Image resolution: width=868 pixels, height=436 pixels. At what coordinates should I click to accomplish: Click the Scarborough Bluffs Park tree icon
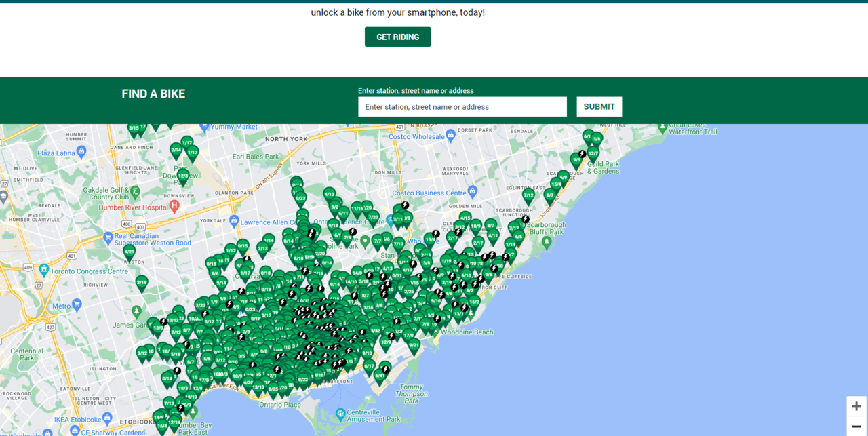(547, 241)
